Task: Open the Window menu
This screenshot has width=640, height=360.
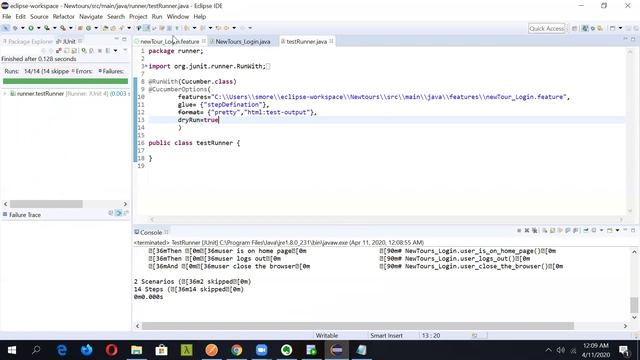Action: pyautogui.click(x=178, y=17)
